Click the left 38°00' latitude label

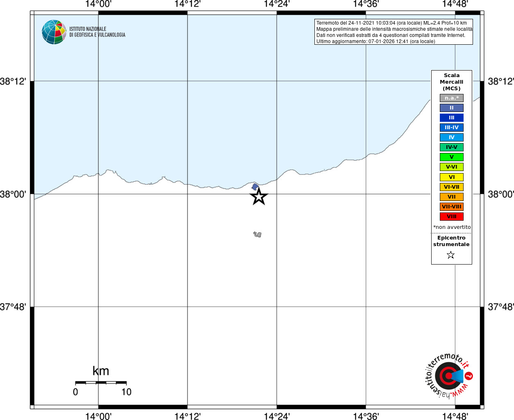(x=13, y=194)
